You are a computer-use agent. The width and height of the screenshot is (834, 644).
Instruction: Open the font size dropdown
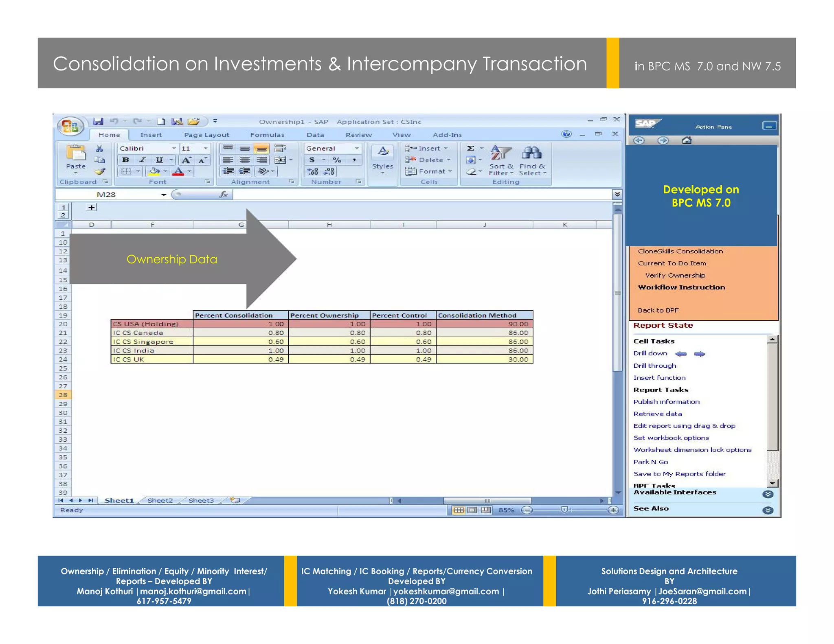point(206,149)
